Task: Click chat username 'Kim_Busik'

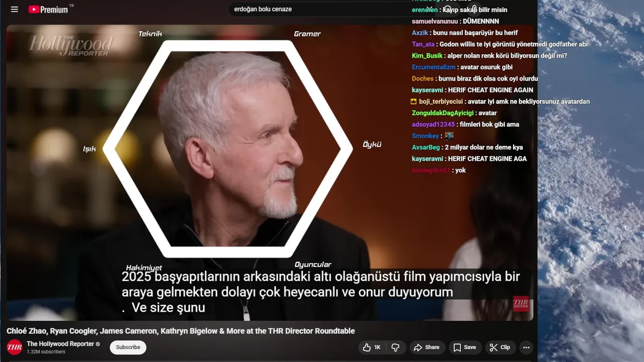Action: [427, 56]
